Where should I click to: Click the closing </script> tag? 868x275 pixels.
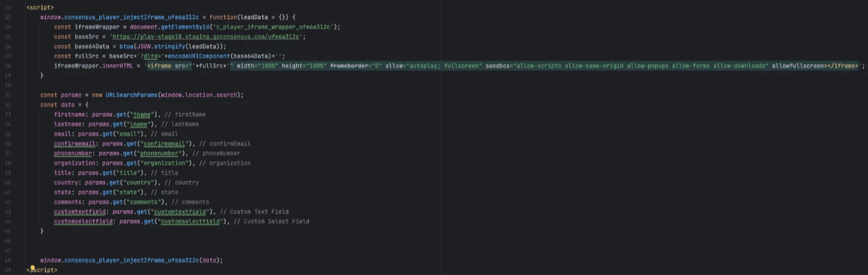42,270
